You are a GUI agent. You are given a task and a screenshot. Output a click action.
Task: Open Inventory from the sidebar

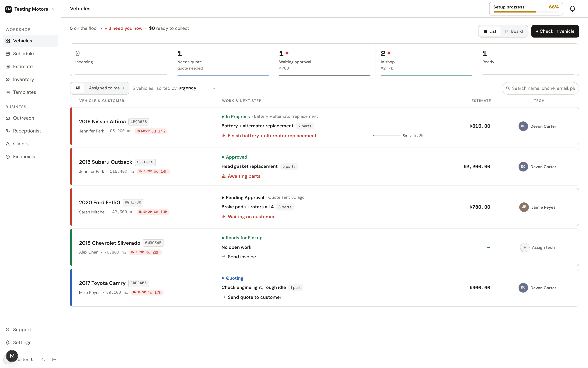click(x=30, y=79)
